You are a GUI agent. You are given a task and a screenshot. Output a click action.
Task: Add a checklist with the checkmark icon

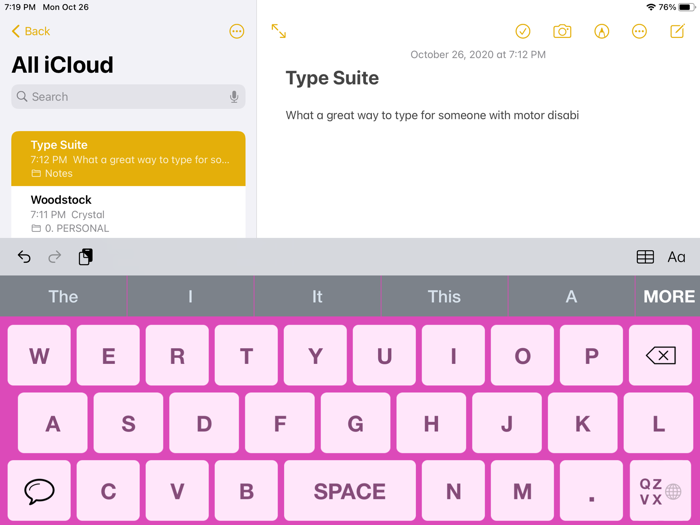pos(523,31)
